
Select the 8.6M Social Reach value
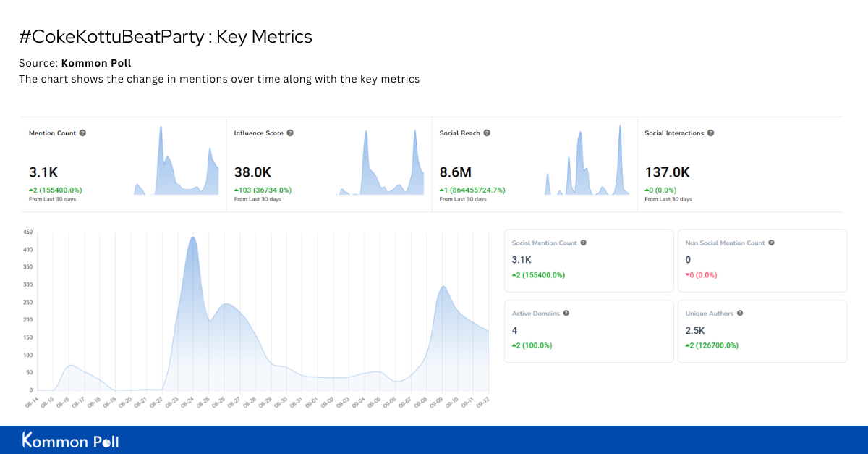(x=456, y=172)
